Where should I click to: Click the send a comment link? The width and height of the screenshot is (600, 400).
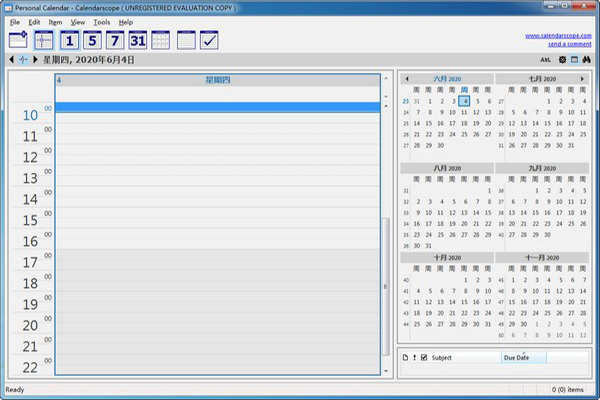tap(568, 45)
